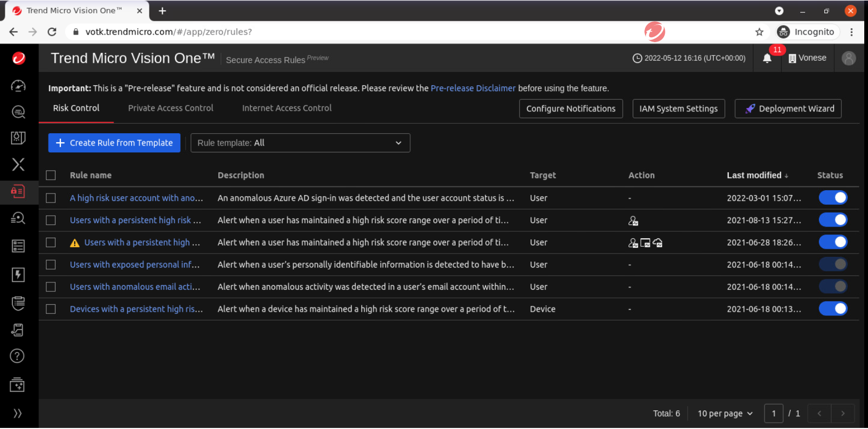Image resolution: width=868 pixels, height=429 pixels.
Task: Open the Rule template dropdown
Action: (300, 143)
